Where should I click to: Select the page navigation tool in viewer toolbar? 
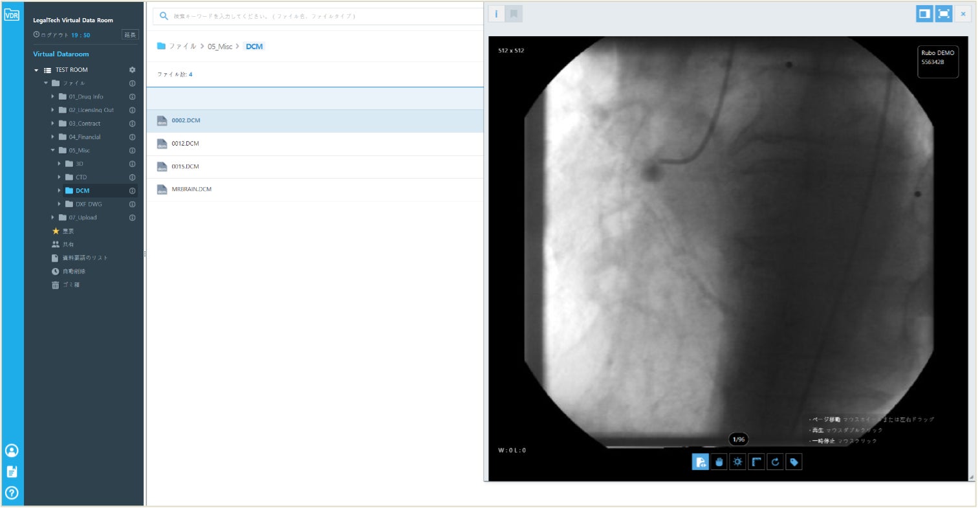pyautogui.click(x=701, y=461)
